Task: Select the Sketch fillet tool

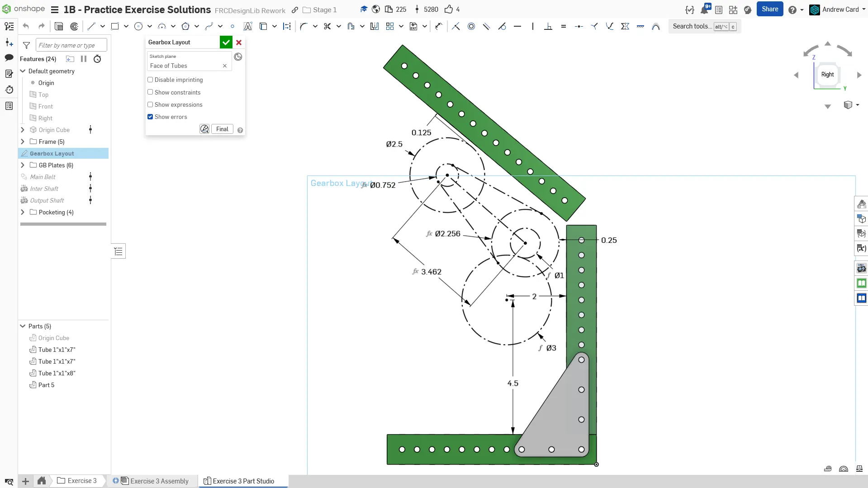Action: pyautogui.click(x=304, y=26)
